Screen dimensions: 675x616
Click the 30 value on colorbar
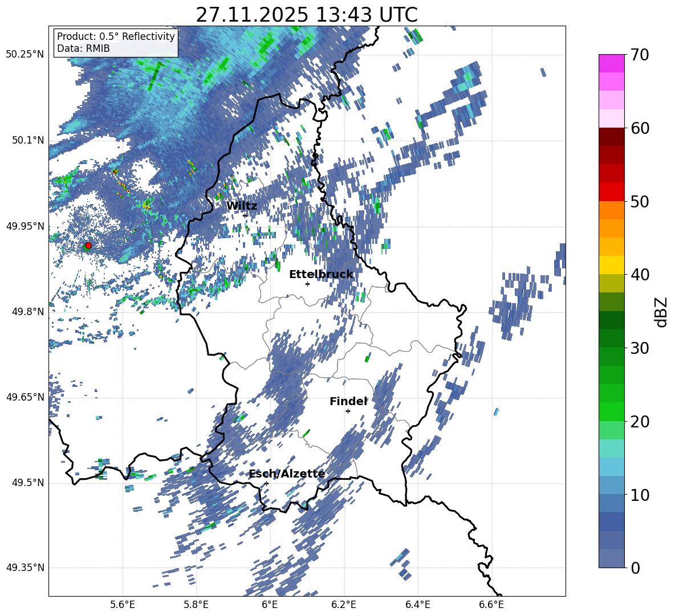(640, 348)
